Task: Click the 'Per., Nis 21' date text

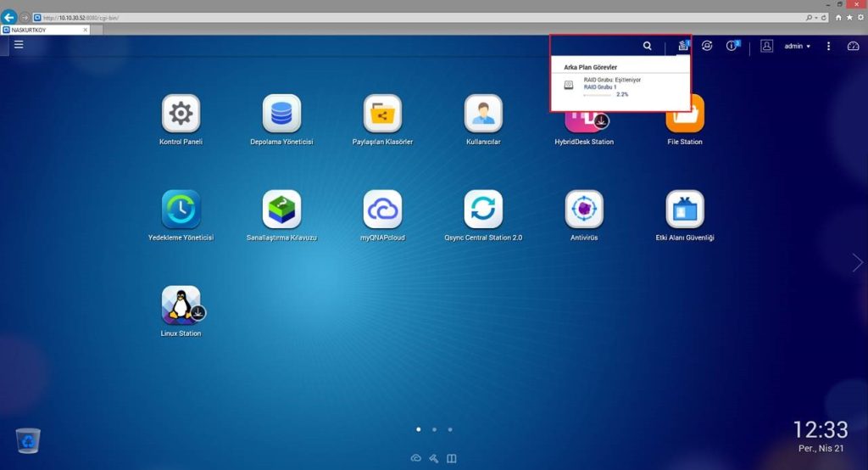Action: click(x=821, y=449)
